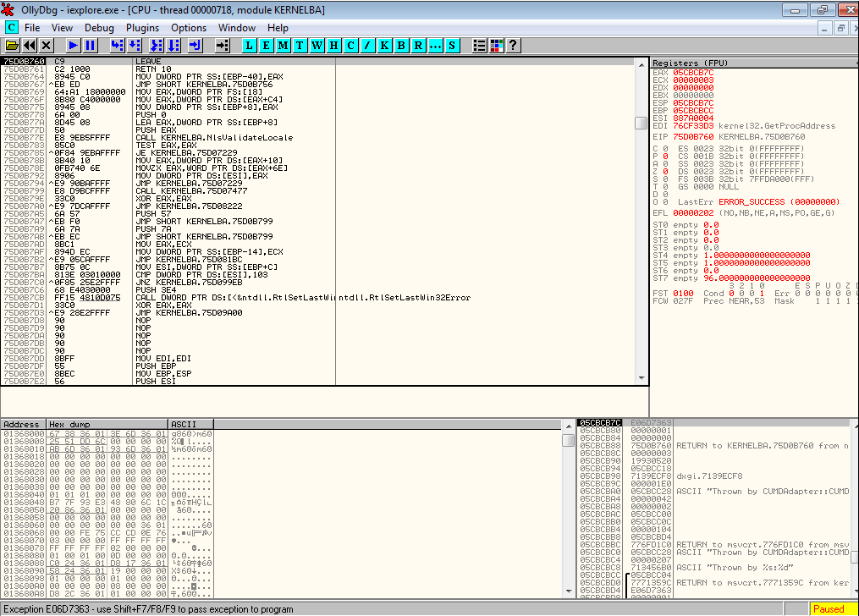859x616 pixels.
Task: Show Call stack with K button
Action: coord(384,46)
